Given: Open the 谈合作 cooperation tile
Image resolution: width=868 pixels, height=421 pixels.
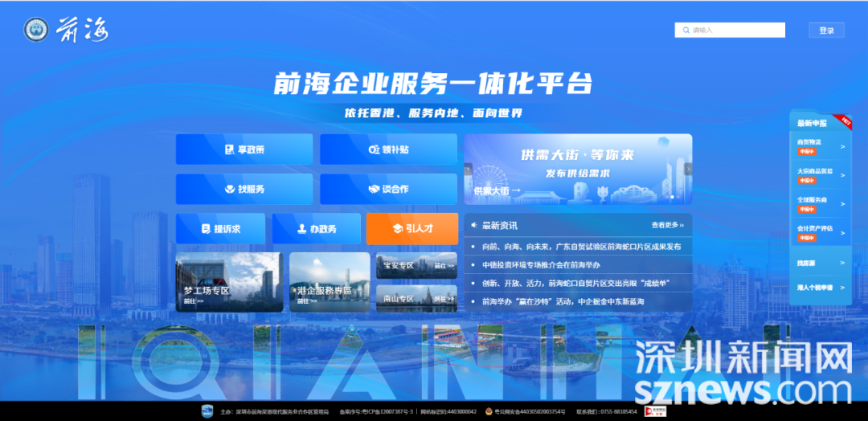Looking at the screenshot, I should coord(388,189).
